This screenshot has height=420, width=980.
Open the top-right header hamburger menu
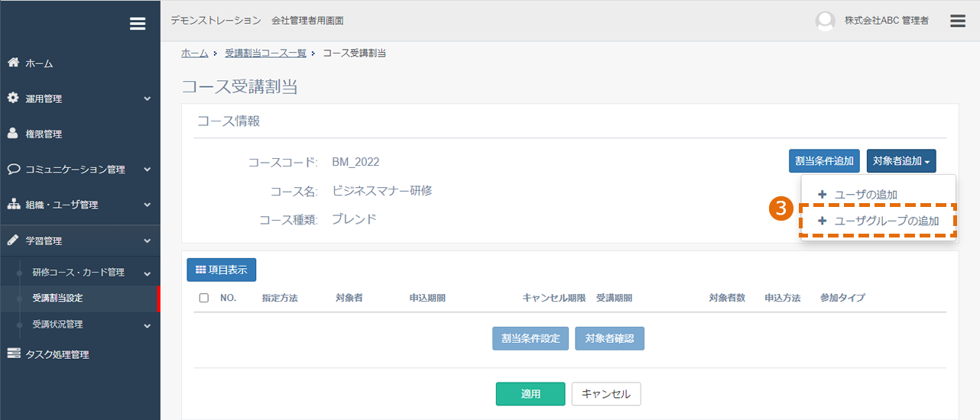pos(958,21)
